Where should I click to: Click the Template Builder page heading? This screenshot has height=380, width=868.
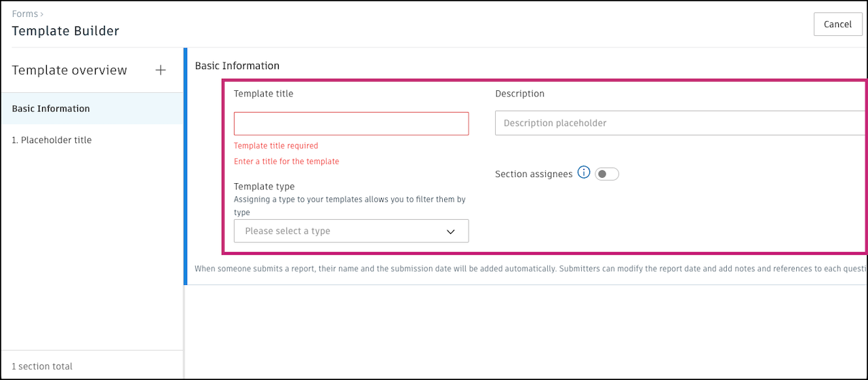65,31
